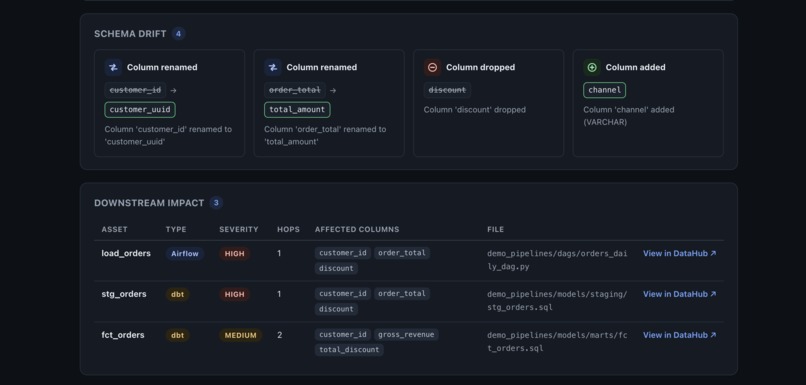Click the FILE column header
This screenshot has height=385, width=806.
click(x=496, y=230)
